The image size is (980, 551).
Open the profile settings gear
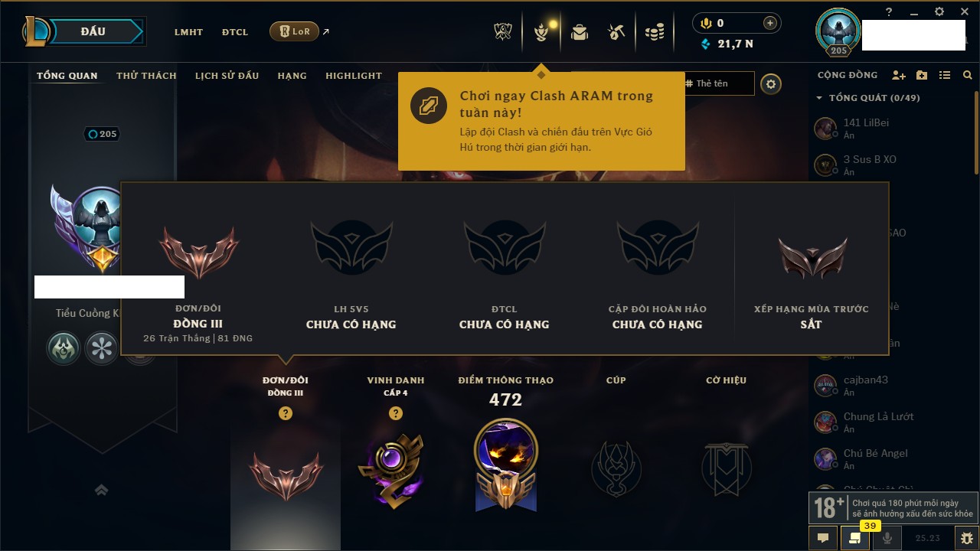771,83
